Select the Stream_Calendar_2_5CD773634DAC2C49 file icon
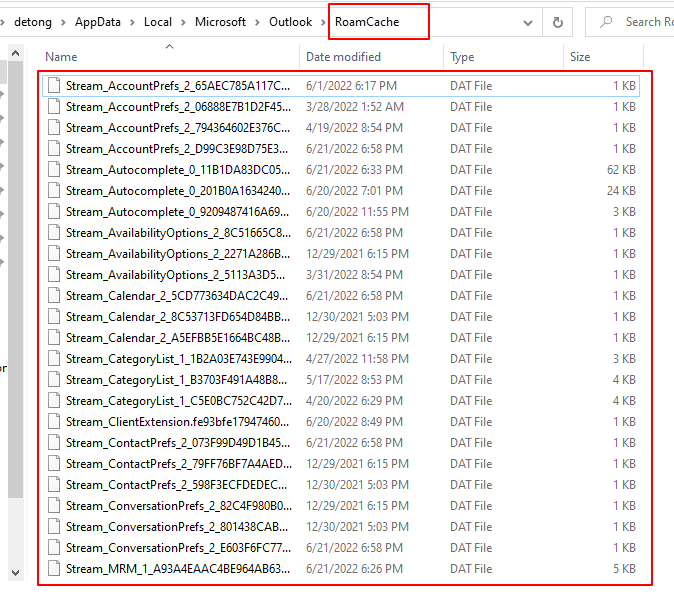Screen dimensions: 674x601 (54, 296)
